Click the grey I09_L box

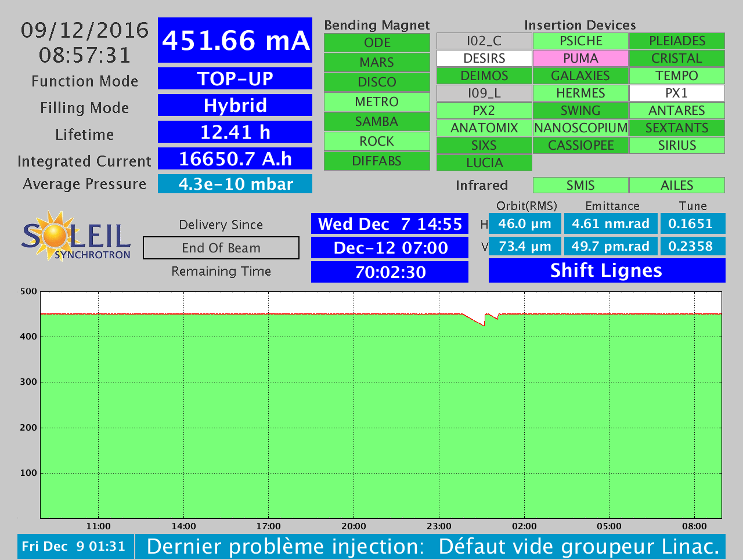[x=484, y=93]
